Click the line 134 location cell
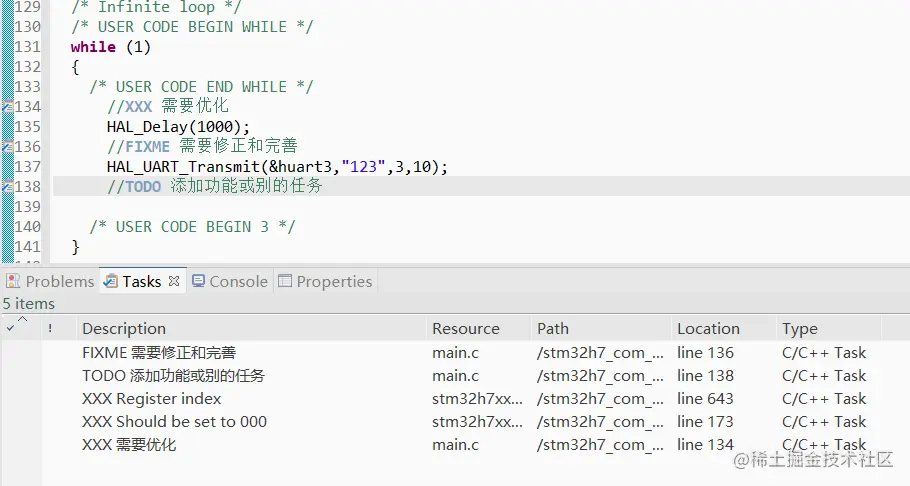This screenshot has width=910, height=486. click(x=705, y=445)
